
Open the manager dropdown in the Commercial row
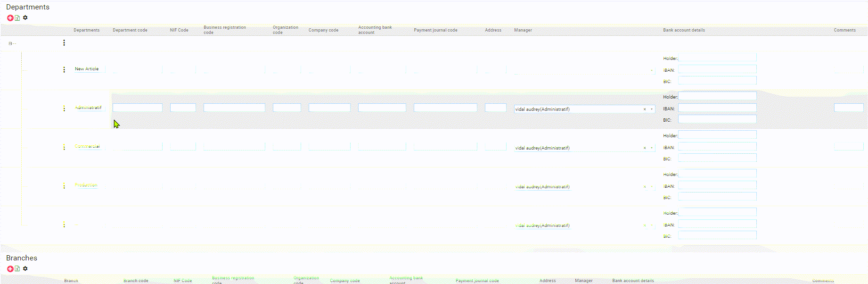(652, 148)
